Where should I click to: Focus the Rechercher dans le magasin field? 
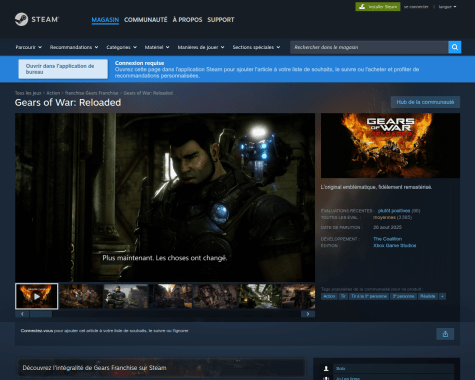click(x=369, y=47)
